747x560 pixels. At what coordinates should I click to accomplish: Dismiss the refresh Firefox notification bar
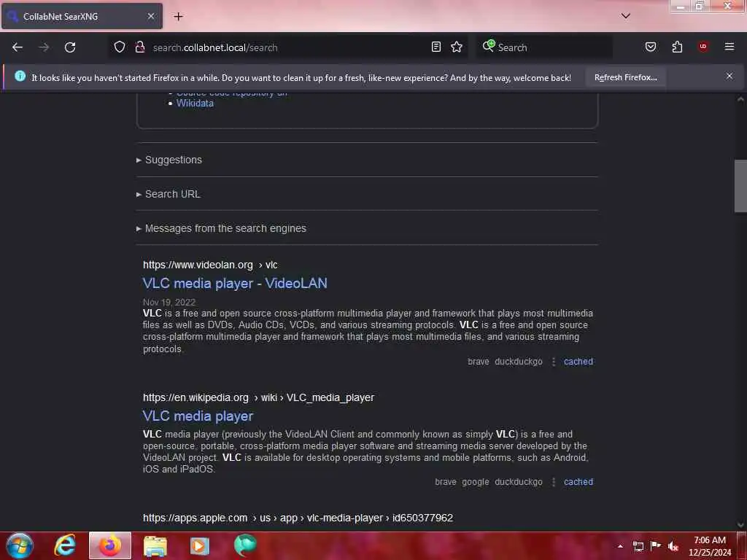(x=729, y=76)
